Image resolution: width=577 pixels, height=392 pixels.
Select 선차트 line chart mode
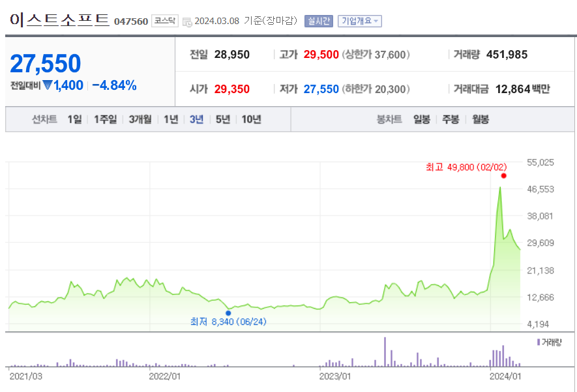[43, 119]
